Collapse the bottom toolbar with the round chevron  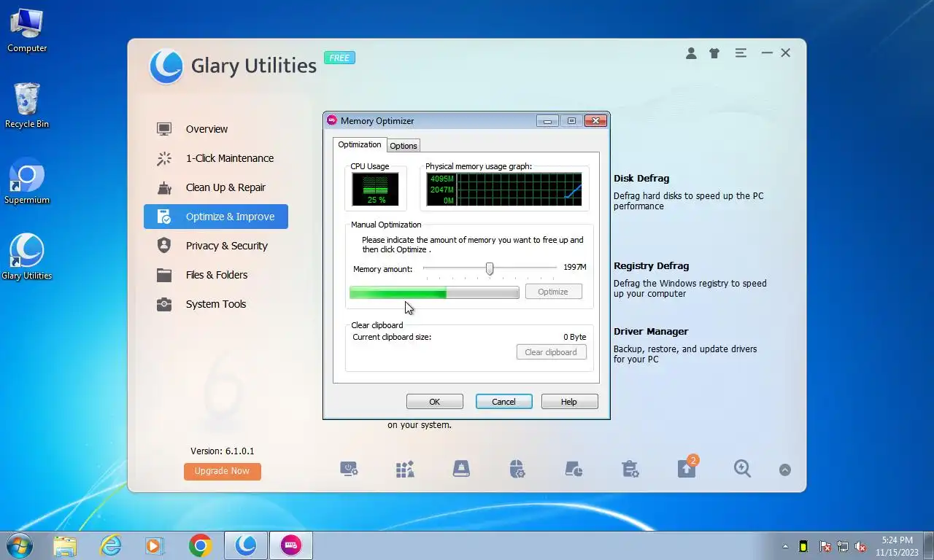(x=785, y=470)
